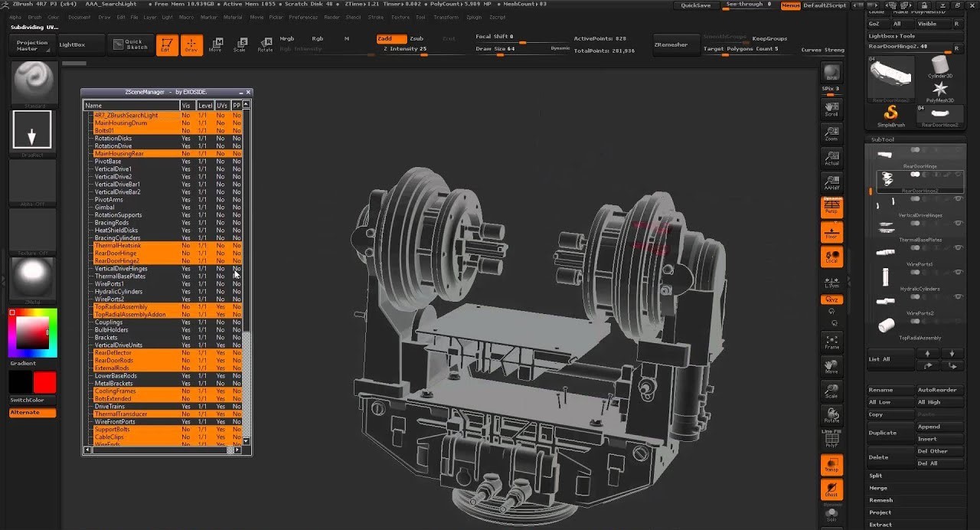
Task: Collapse the SubTool panel header
Action: pos(883,139)
